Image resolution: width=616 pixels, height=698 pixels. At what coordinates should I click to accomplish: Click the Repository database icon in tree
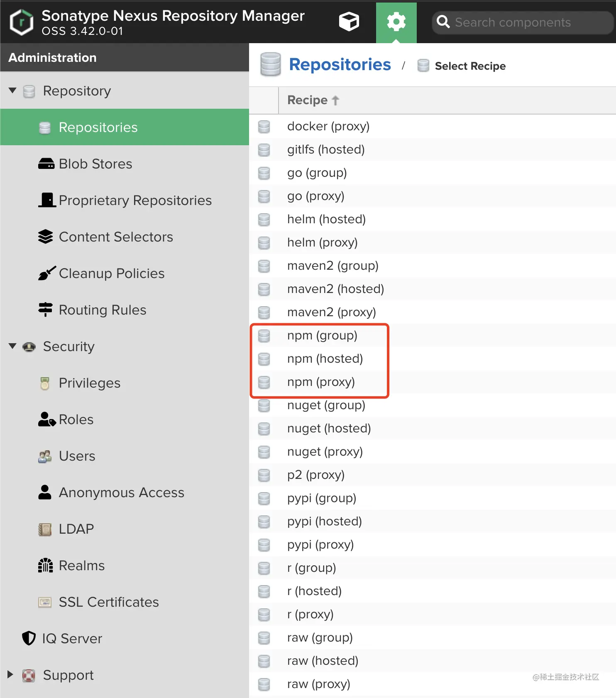(29, 91)
